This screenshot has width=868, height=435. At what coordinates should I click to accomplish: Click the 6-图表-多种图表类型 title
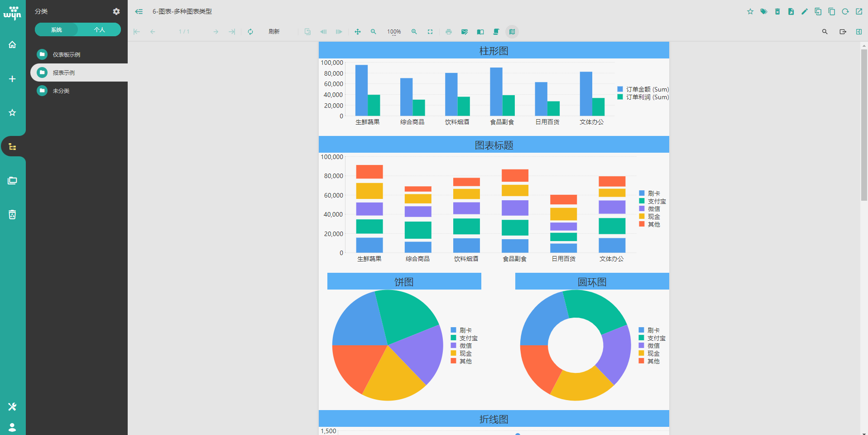182,11
